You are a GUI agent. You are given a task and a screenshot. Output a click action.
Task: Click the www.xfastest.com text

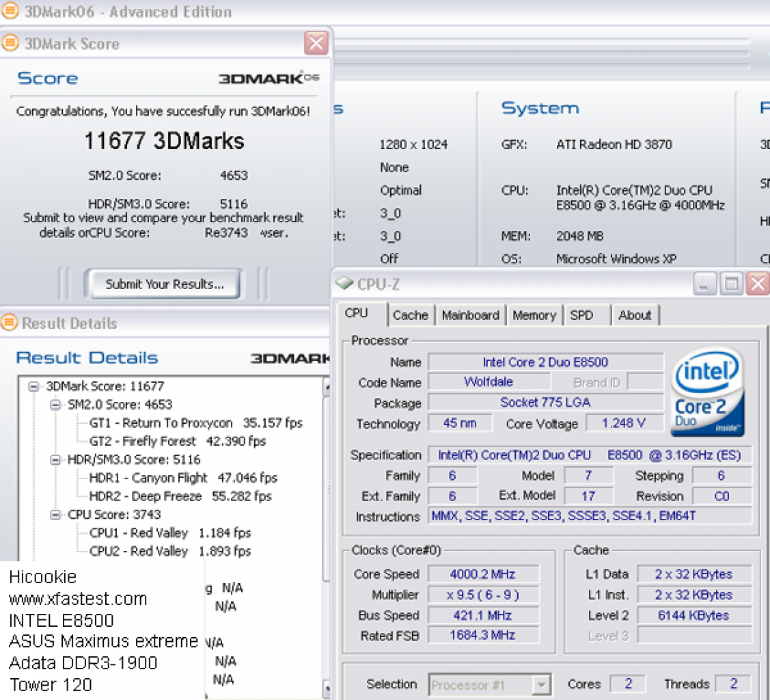coord(78,599)
